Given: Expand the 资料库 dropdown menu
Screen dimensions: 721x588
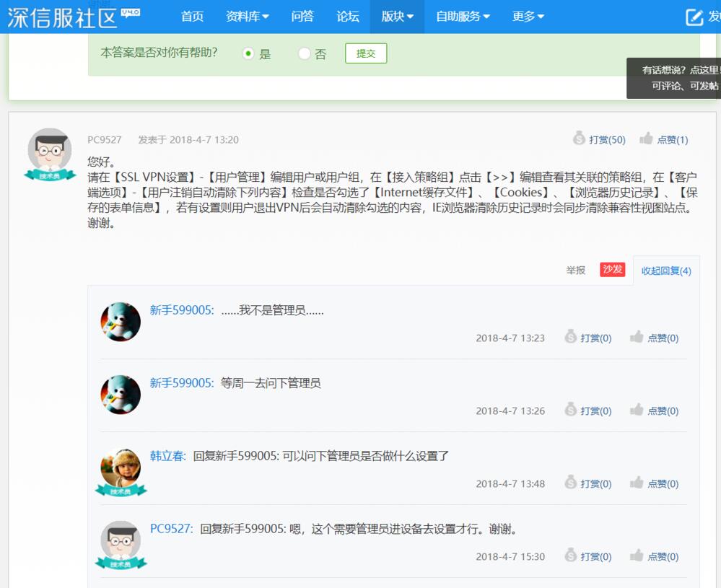Looking at the screenshot, I should tap(248, 17).
